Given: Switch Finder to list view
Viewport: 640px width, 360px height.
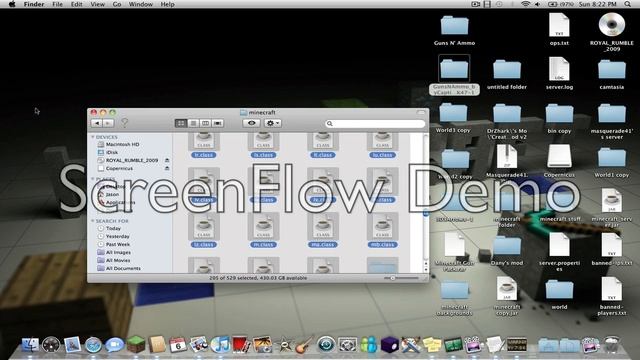Looking at the screenshot, I should pos(193,123).
